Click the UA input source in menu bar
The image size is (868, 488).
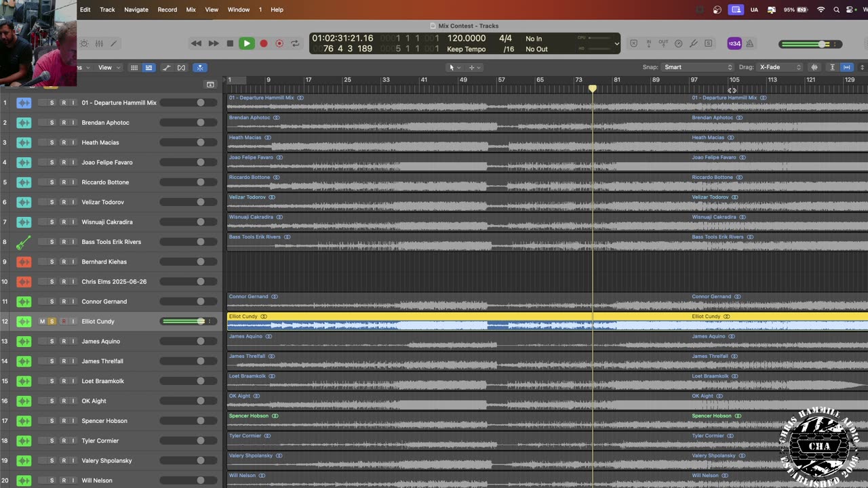click(x=753, y=9)
